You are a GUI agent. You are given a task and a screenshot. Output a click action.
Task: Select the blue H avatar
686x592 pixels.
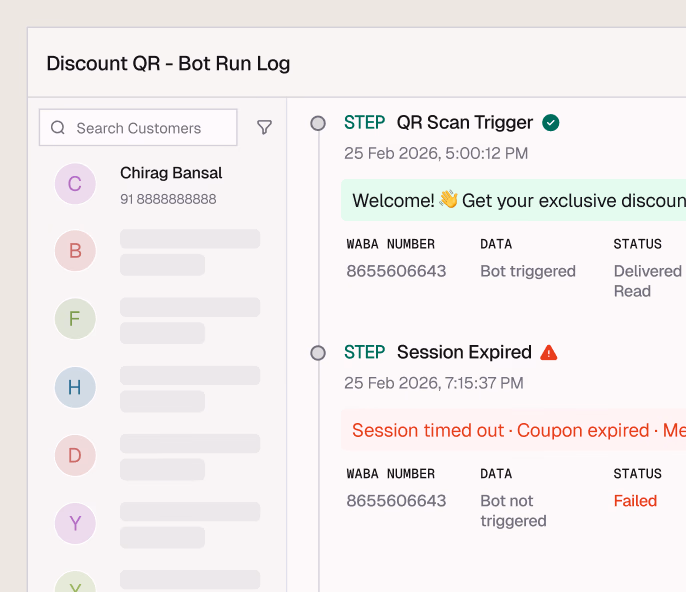pos(75,388)
